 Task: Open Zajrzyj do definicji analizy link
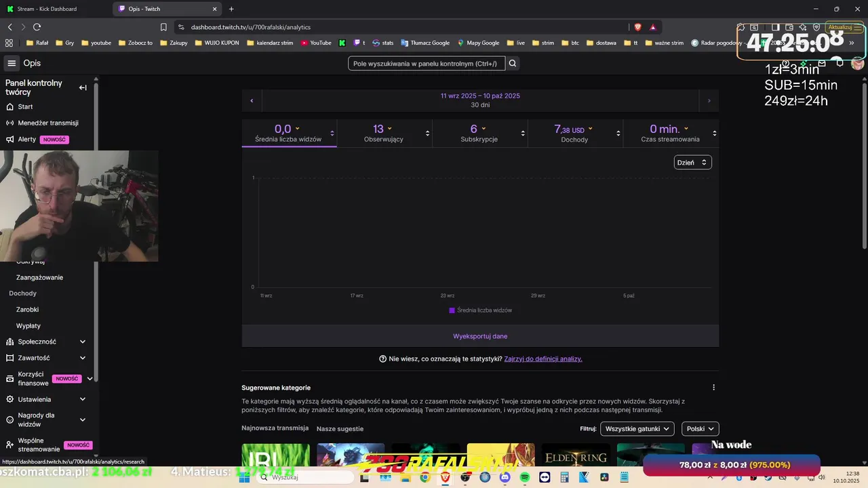[x=543, y=359]
